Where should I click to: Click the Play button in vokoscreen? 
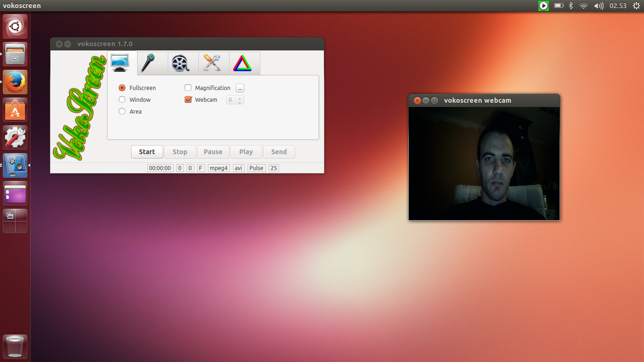246,152
